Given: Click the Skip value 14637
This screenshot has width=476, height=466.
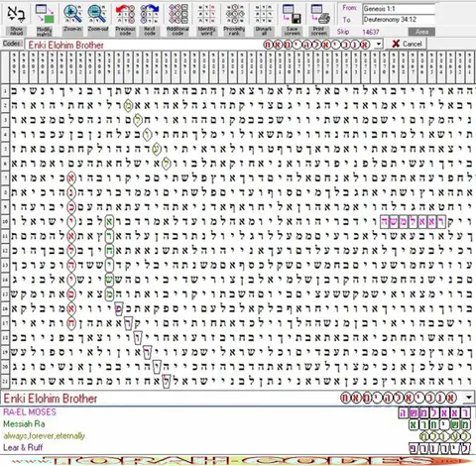Looking at the screenshot, I should click(x=371, y=32).
